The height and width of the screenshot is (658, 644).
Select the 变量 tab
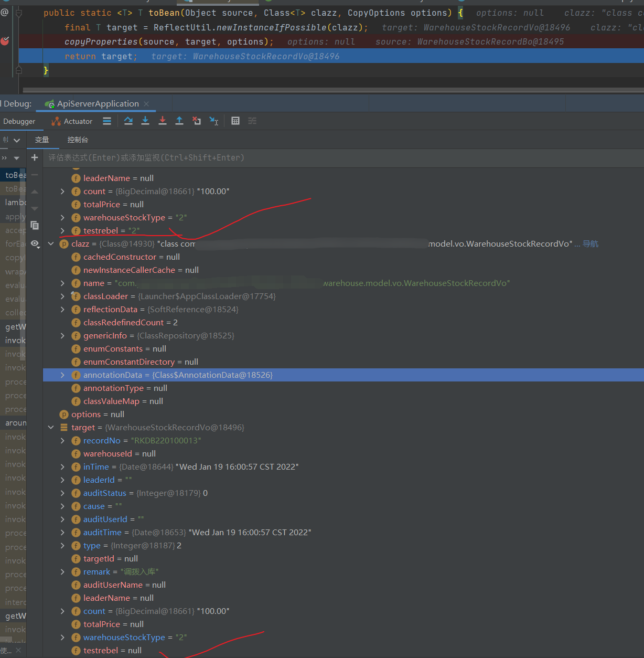pyautogui.click(x=42, y=140)
